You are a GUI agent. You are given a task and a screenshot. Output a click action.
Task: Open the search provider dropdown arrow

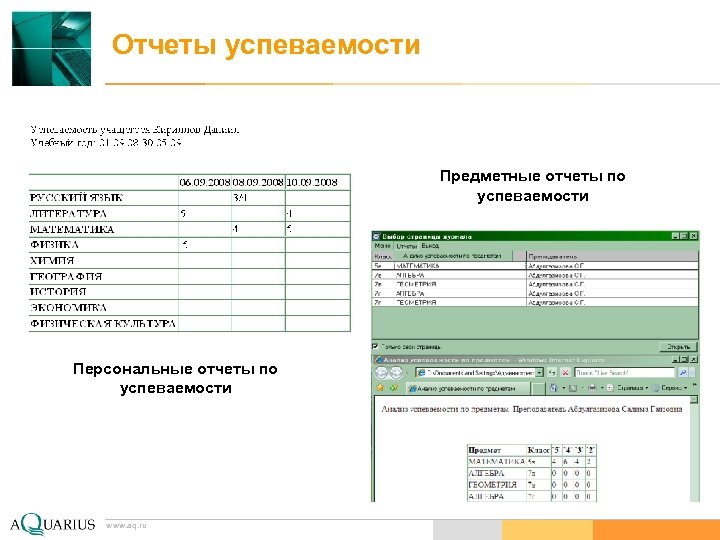pos(692,373)
